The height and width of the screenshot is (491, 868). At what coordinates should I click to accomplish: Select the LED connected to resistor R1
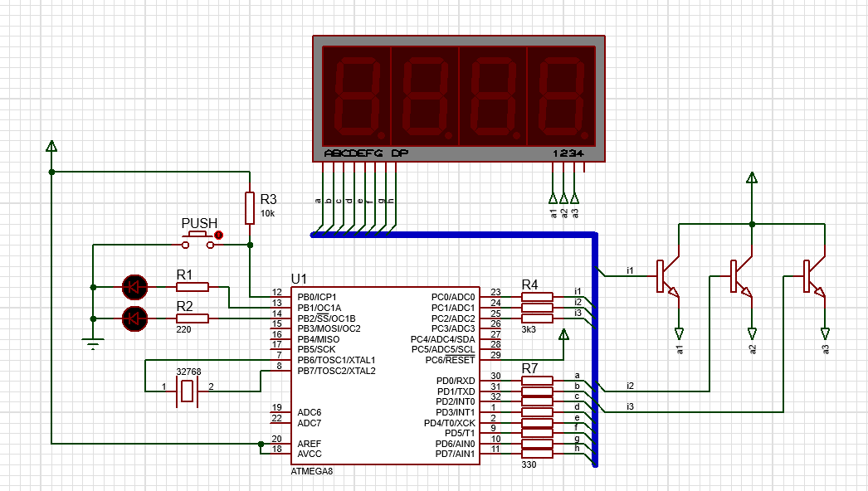coord(134,287)
